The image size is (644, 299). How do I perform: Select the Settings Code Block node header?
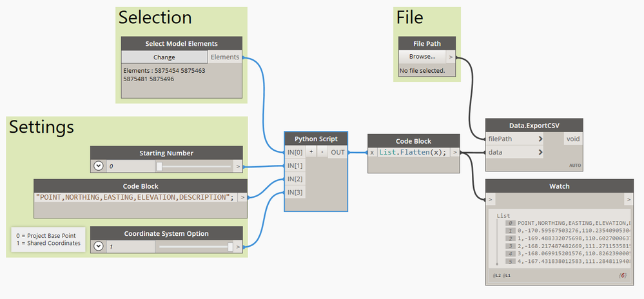(141, 186)
